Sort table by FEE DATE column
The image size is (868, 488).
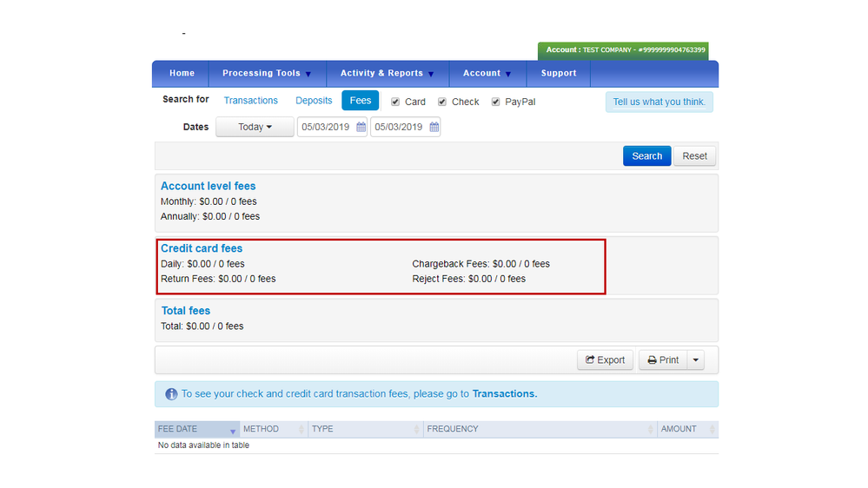pyautogui.click(x=196, y=429)
